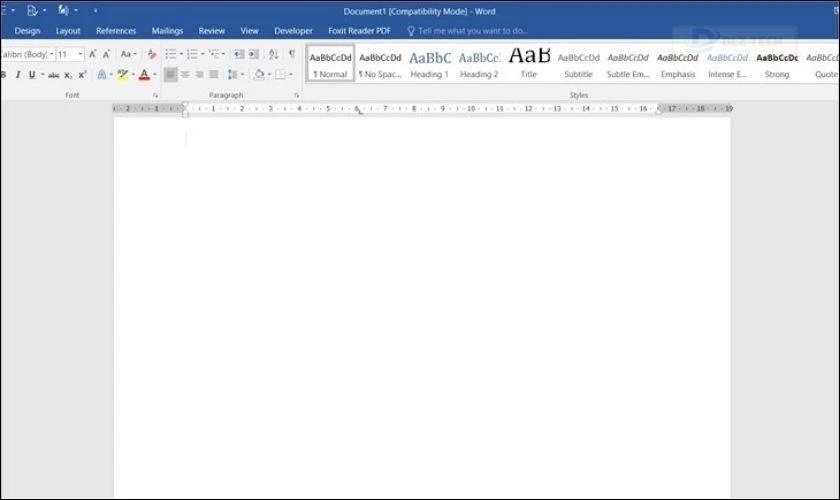Increase paragraph indent
This screenshot has width=840, height=500.
click(x=253, y=54)
